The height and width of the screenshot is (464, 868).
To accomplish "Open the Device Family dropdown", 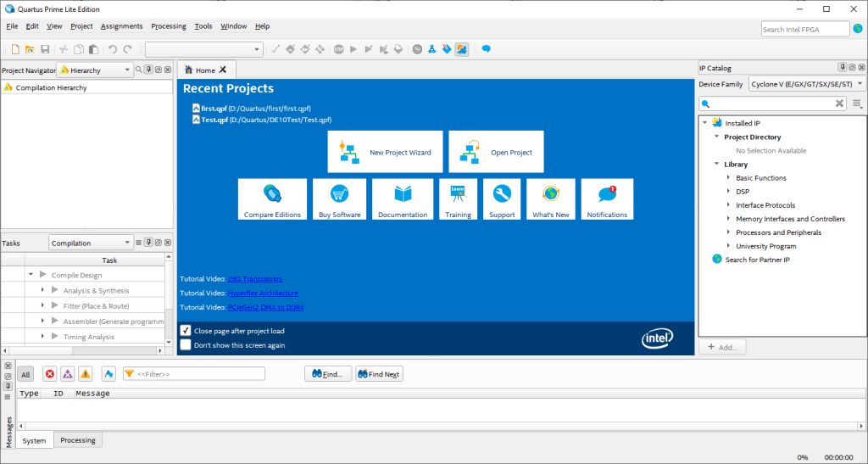I will pyautogui.click(x=806, y=84).
